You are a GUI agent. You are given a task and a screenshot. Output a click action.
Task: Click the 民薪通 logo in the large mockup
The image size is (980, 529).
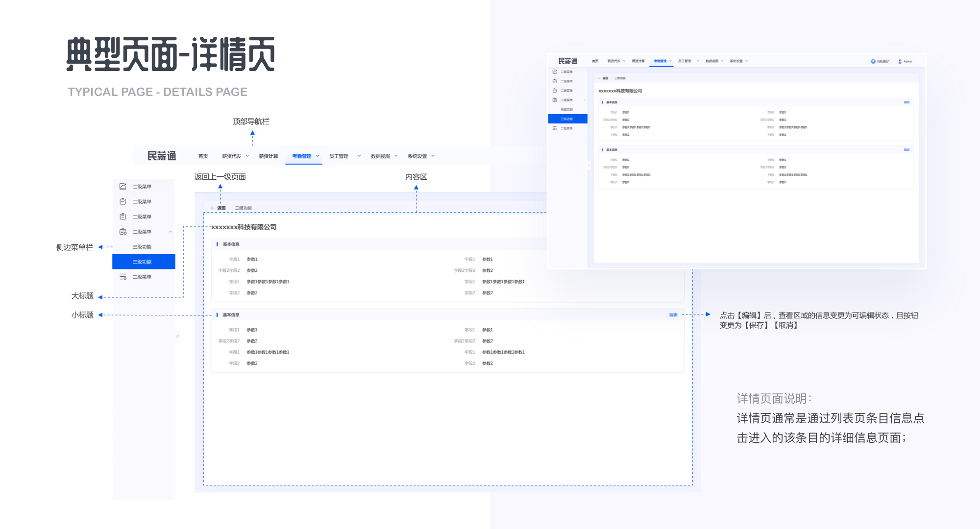point(162,156)
